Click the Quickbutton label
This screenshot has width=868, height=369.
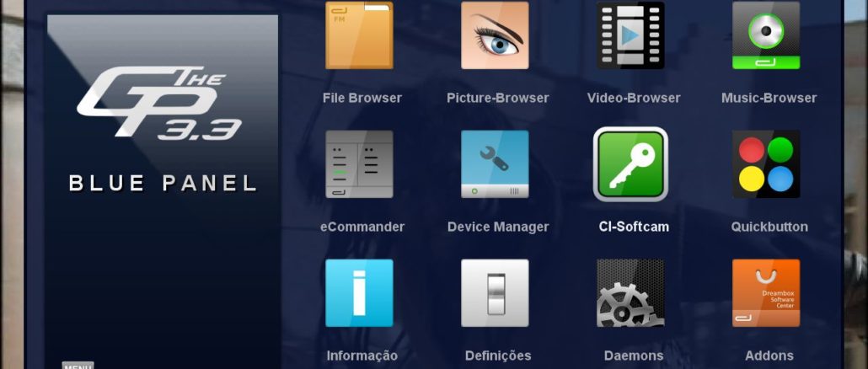[769, 227]
